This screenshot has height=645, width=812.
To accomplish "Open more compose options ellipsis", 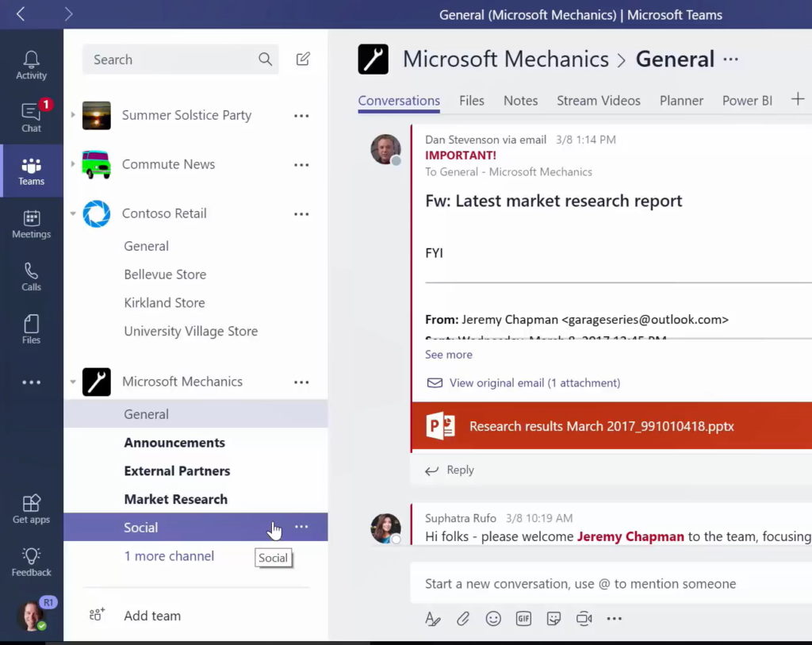I will (615, 619).
